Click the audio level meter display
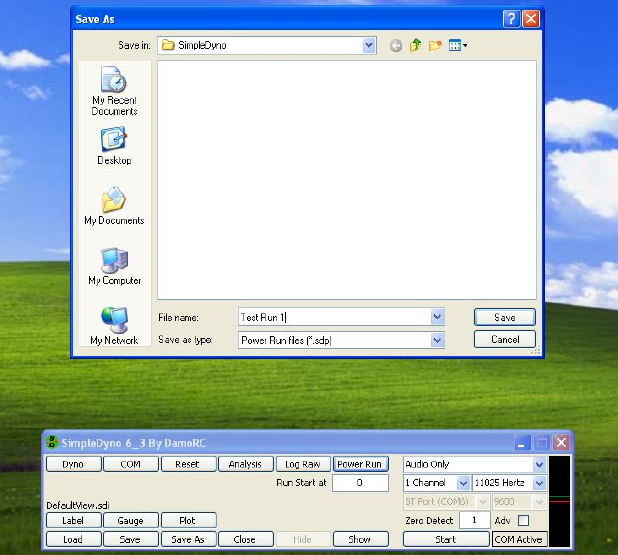Viewport: 618px width, 555px height. click(x=559, y=501)
